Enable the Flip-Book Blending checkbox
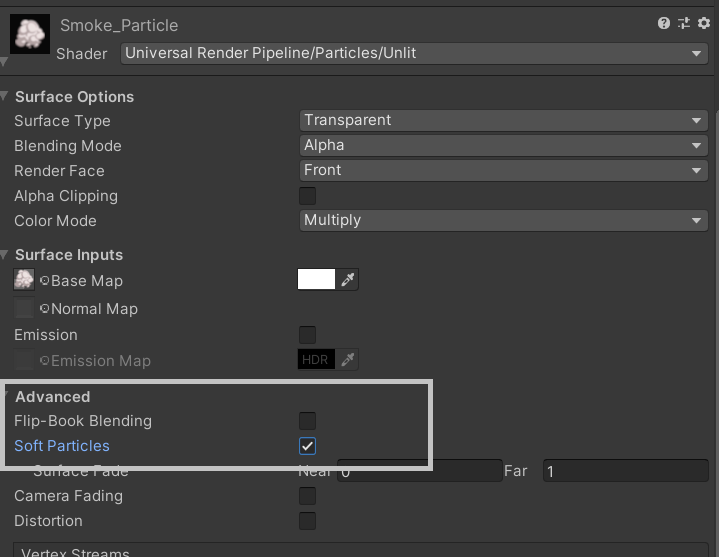 pyautogui.click(x=308, y=421)
